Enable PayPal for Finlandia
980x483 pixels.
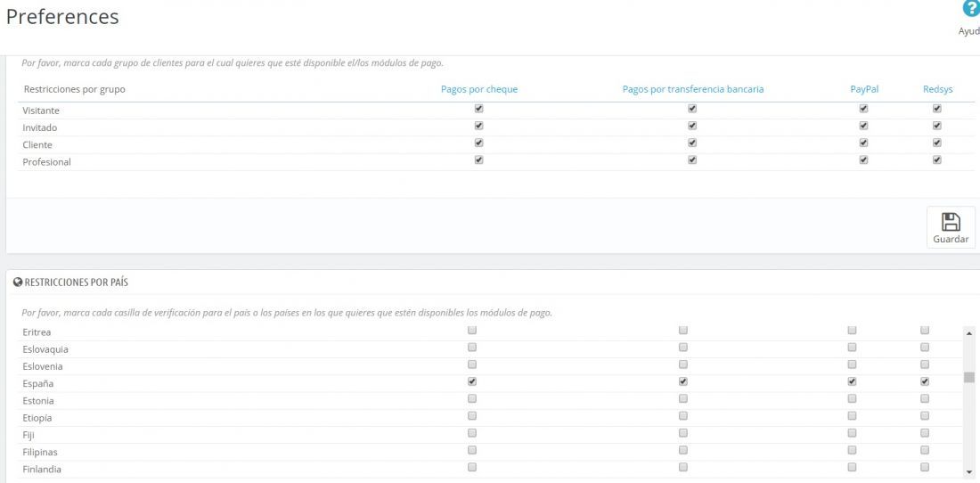click(852, 467)
